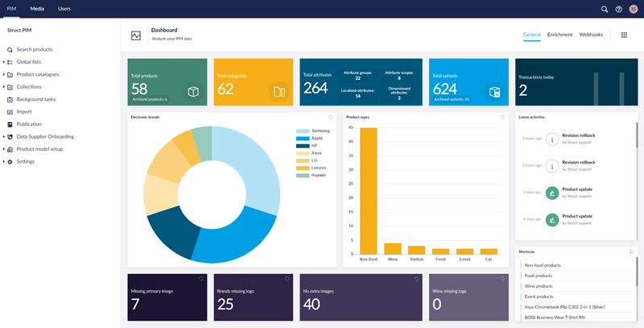This screenshot has width=644, height=328.
Task: Click the box icon on Total products tile
Action: [x=193, y=92]
